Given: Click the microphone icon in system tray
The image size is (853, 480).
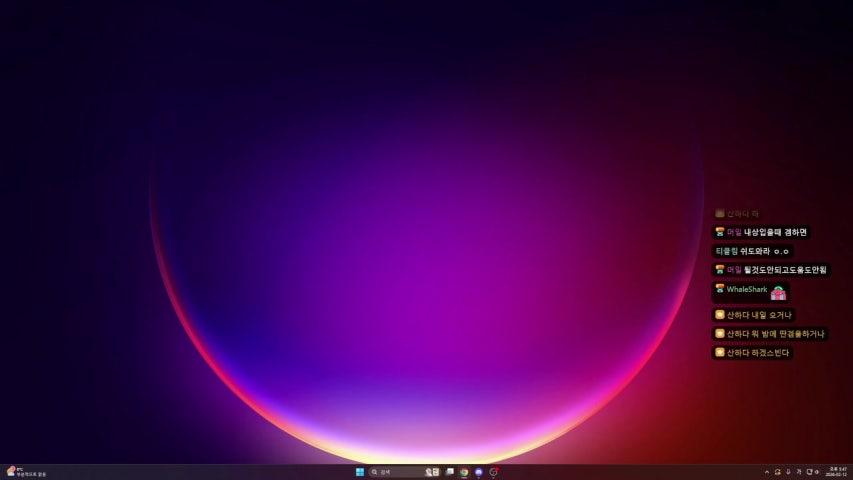Looking at the screenshot, I should click(788, 472).
